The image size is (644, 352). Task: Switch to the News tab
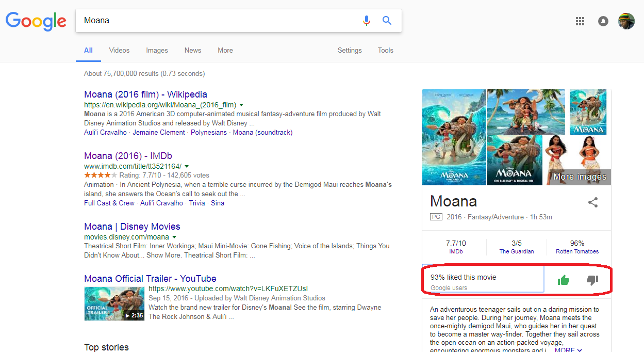click(x=193, y=50)
